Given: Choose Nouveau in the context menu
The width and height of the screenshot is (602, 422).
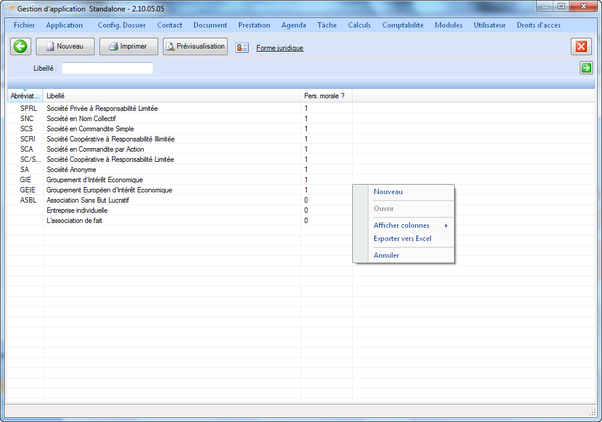Looking at the screenshot, I should [387, 192].
